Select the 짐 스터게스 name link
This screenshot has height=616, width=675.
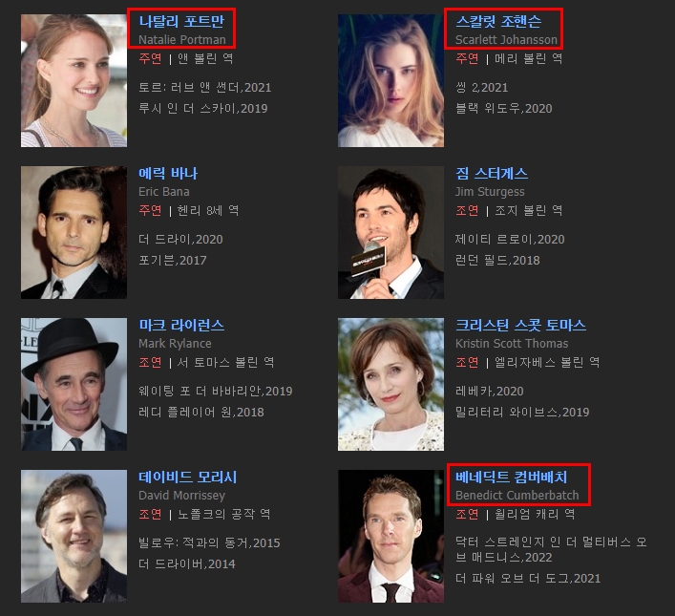coord(492,173)
